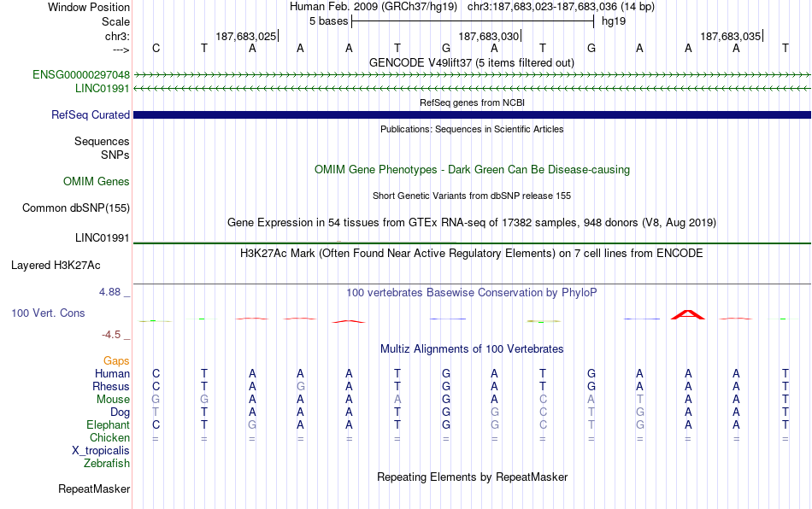The width and height of the screenshot is (812, 509).
Task: Click Short Genetic Variants from dbSNP title
Action: click(x=472, y=196)
